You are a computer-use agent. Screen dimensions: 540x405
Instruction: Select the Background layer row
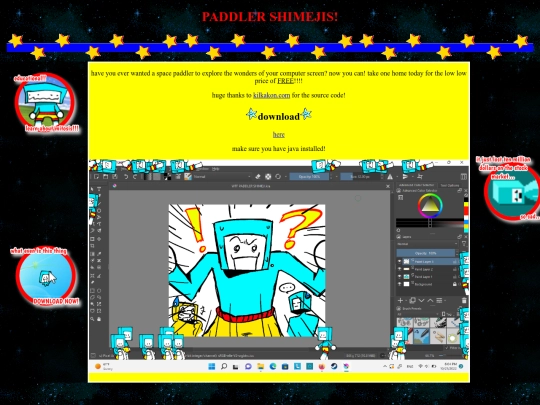pos(428,284)
